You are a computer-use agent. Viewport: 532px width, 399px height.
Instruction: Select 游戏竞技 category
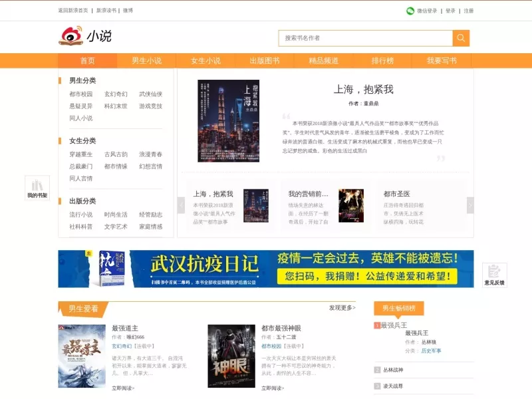tap(151, 106)
